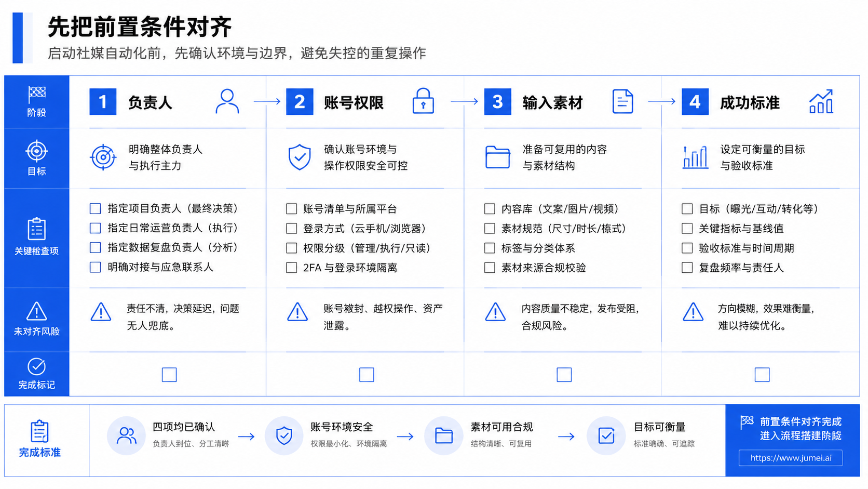
Task: Tick 素材规范（尺寸/时长/格式） checkbox
Action: (490, 229)
